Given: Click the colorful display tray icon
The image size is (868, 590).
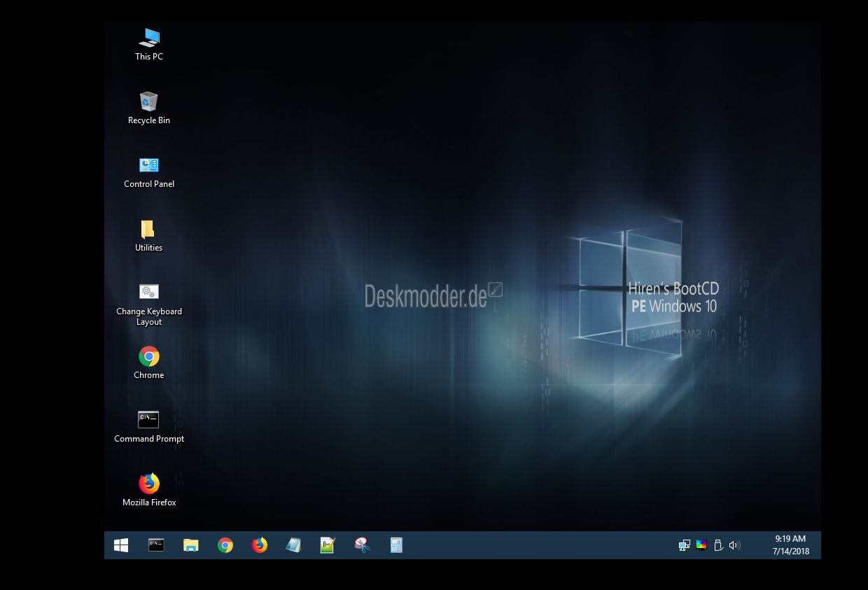Looking at the screenshot, I should click(x=701, y=545).
